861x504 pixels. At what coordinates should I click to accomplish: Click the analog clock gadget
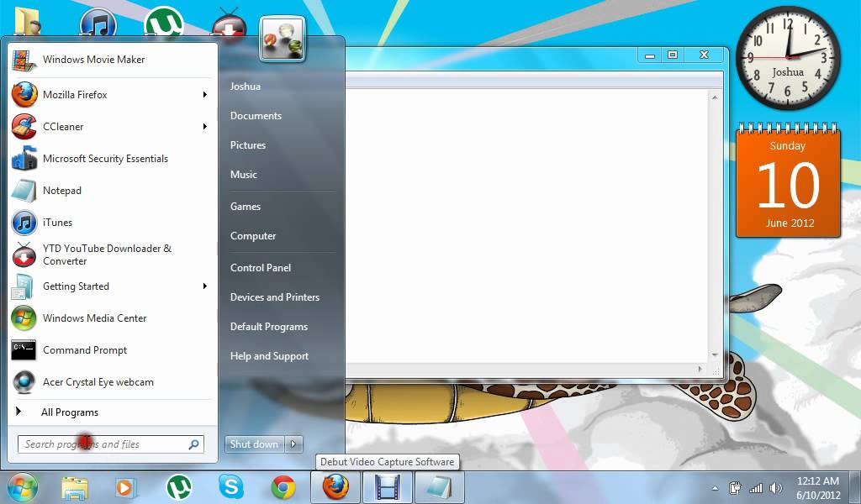tap(787, 58)
